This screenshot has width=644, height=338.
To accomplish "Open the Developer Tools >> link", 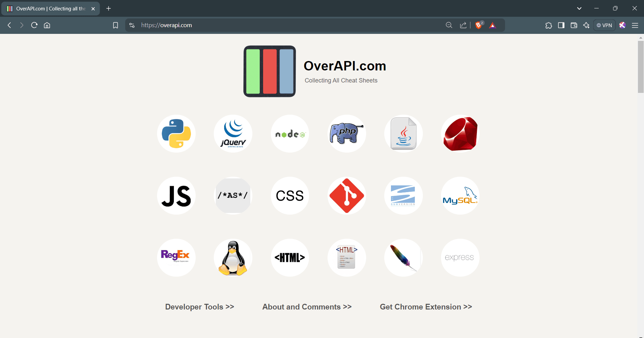I will coord(200,307).
